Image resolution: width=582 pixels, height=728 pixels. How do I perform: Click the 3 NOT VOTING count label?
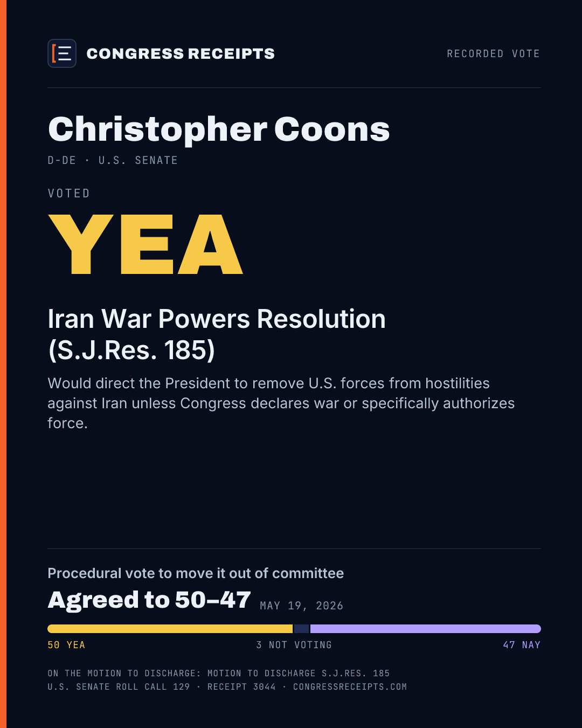tap(294, 645)
